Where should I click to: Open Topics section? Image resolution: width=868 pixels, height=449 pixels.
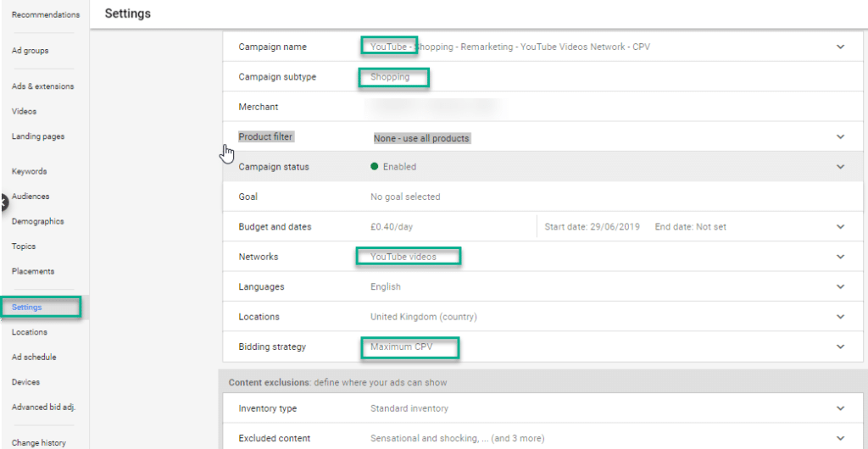pyautogui.click(x=24, y=246)
